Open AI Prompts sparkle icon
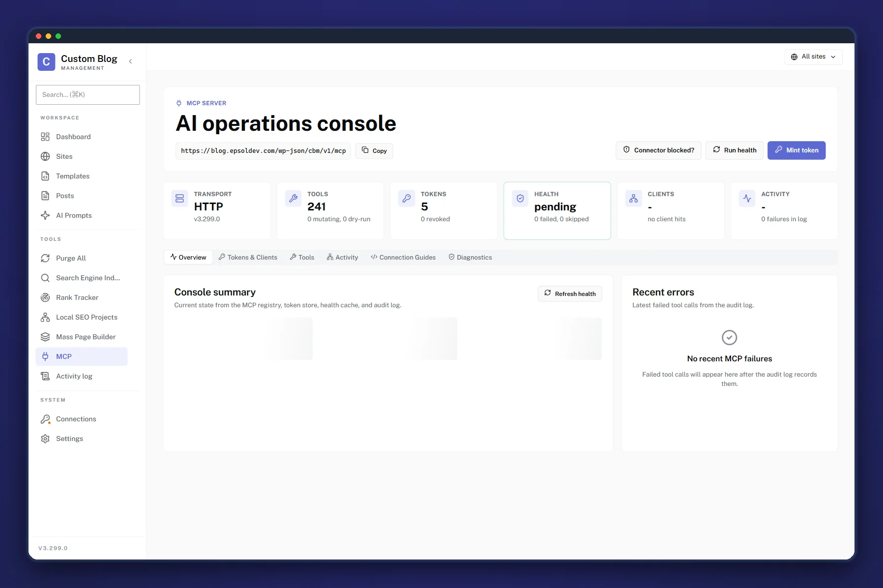 click(x=45, y=215)
